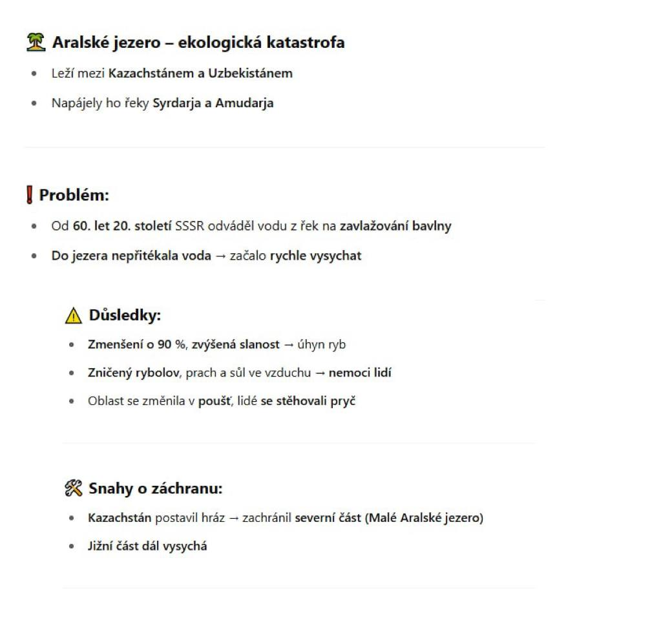
Task: Click the red exclamation mark icon
Action: pos(29,194)
